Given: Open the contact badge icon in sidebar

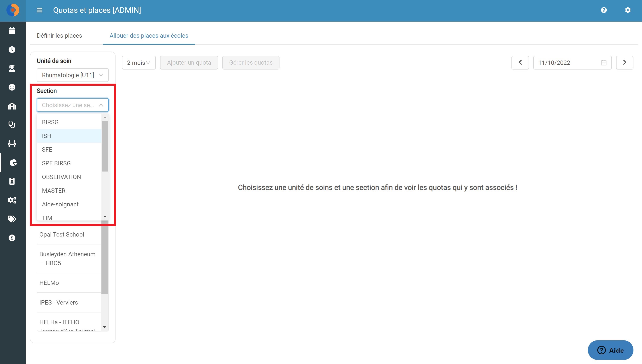Looking at the screenshot, I should (12, 181).
